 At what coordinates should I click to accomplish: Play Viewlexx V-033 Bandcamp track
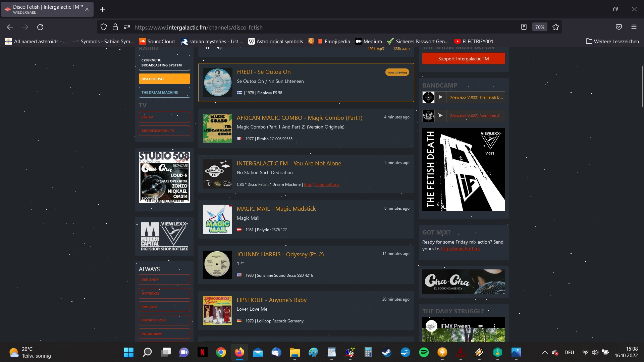click(x=440, y=97)
